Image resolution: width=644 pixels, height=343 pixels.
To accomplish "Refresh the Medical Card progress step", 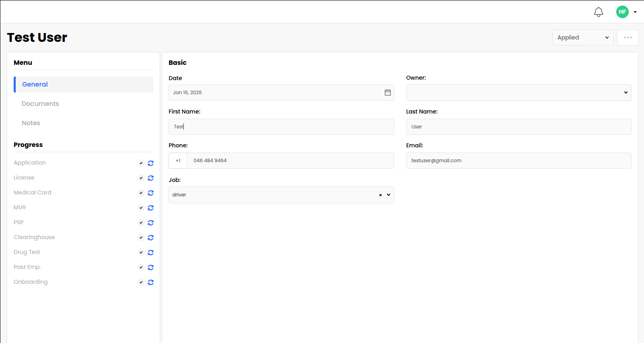I will (x=151, y=193).
